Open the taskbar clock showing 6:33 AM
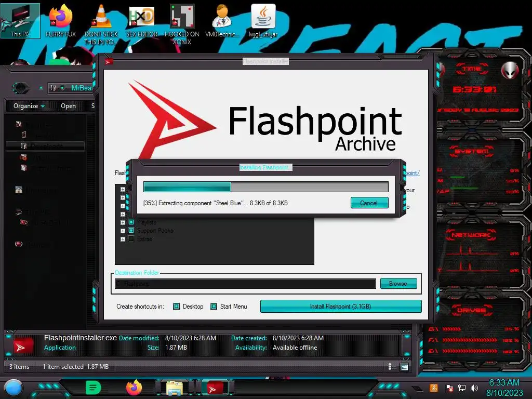 tap(504, 388)
